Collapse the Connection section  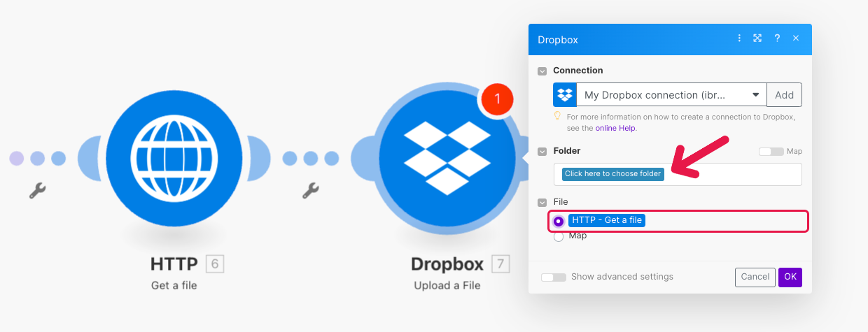click(x=542, y=71)
